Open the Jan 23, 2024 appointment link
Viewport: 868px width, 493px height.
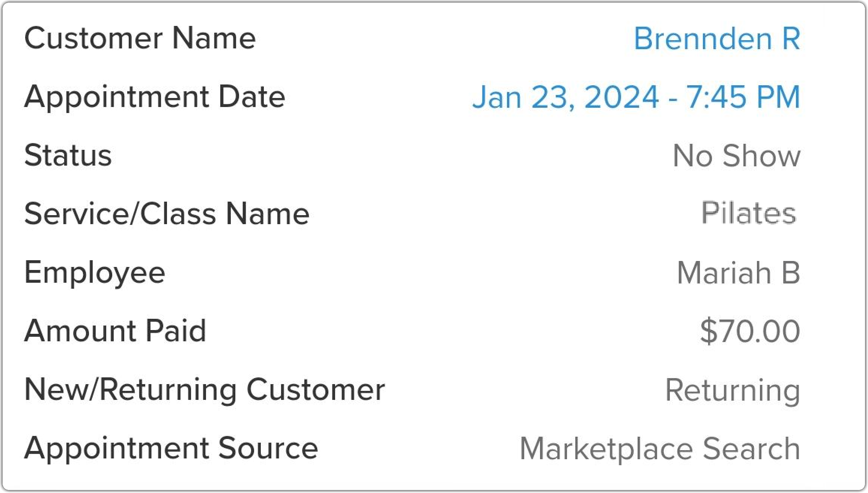pos(636,97)
